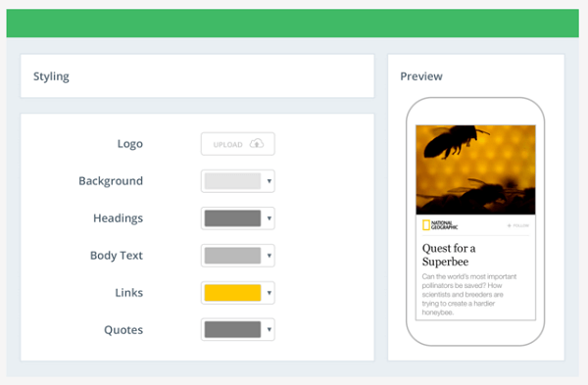Viewport: 588px width, 385px height.
Task: Click the 'Quest for a Superbee' headline
Action: (449, 255)
